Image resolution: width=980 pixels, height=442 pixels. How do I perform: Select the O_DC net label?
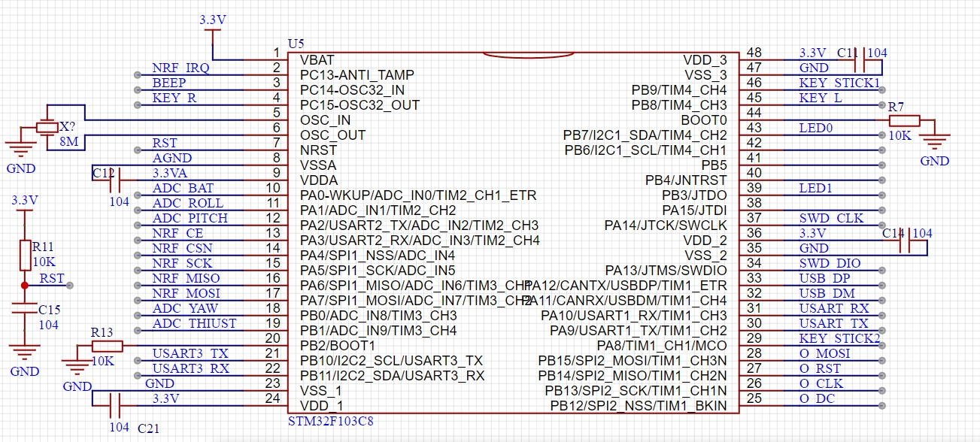point(817,398)
